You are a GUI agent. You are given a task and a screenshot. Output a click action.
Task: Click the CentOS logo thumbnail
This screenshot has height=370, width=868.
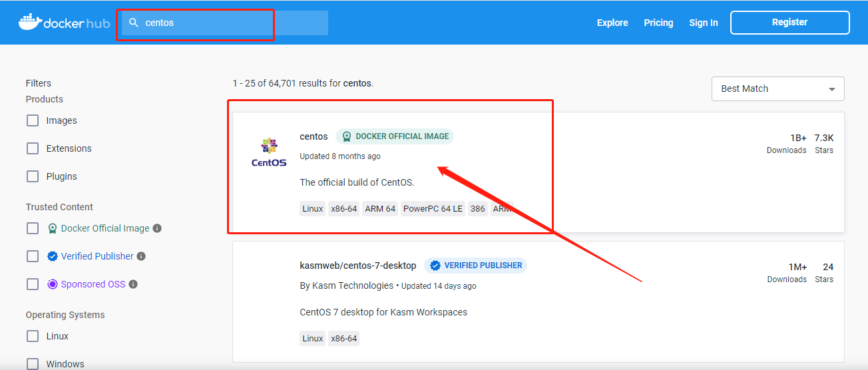point(269,152)
